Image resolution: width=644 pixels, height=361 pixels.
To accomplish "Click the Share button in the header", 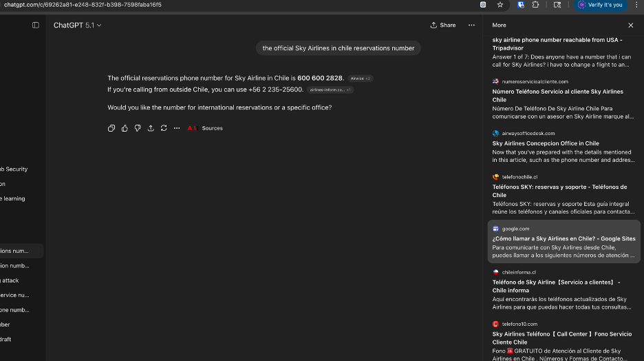I will (443, 25).
